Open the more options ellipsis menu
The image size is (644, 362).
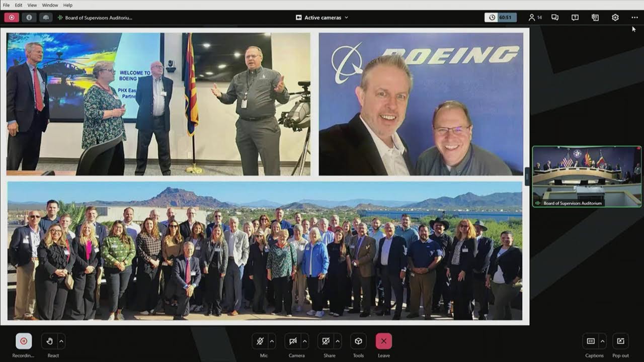[x=634, y=18]
